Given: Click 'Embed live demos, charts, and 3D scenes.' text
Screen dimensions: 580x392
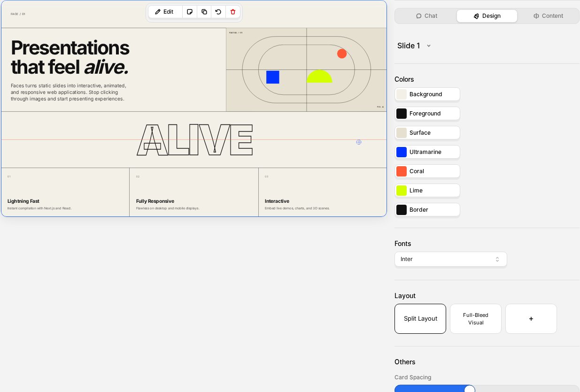Looking at the screenshot, I should tap(297, 208).
